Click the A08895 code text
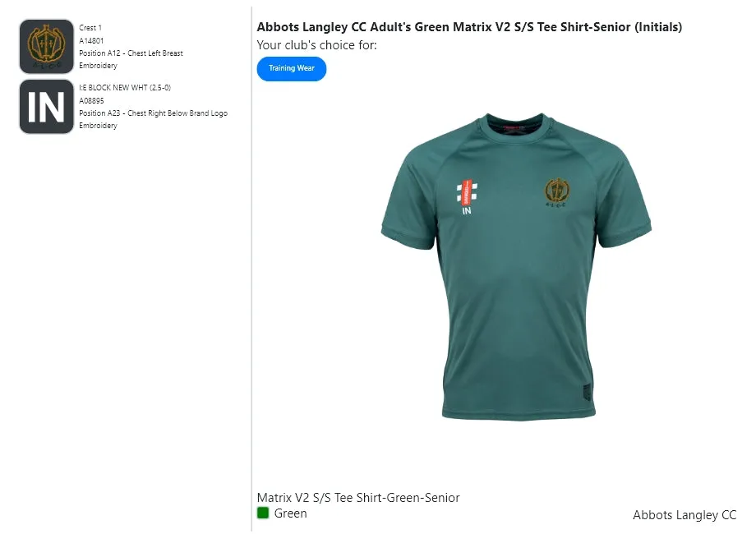This screenshot has height=534, width=756. pos(91,100)
